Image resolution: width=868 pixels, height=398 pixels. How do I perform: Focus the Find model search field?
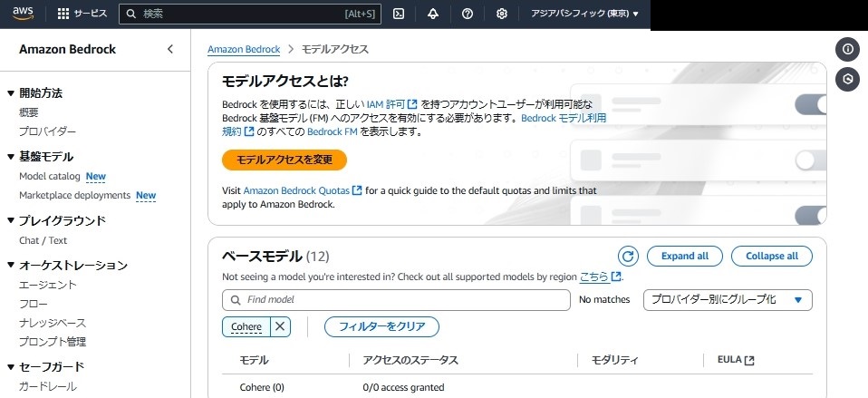tap(396, 300)
